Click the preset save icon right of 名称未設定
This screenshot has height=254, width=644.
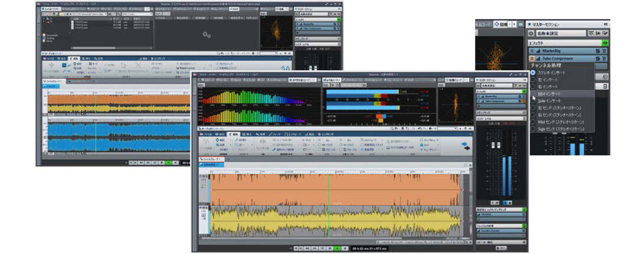click(x=591, y=33)
